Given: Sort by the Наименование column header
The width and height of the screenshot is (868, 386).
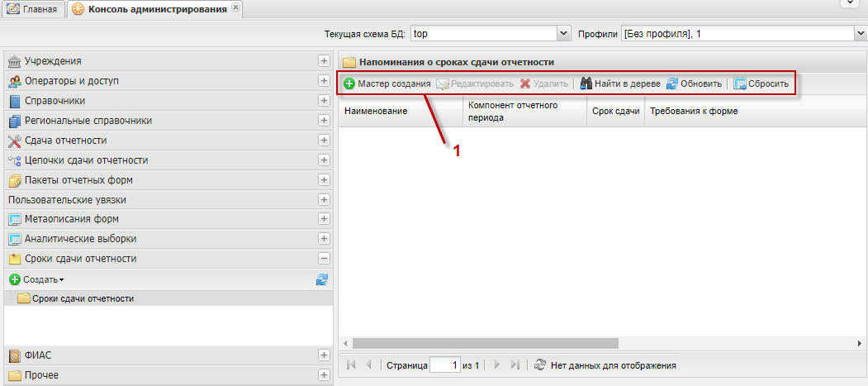Looking at the screenshot, I should (376, 111).
